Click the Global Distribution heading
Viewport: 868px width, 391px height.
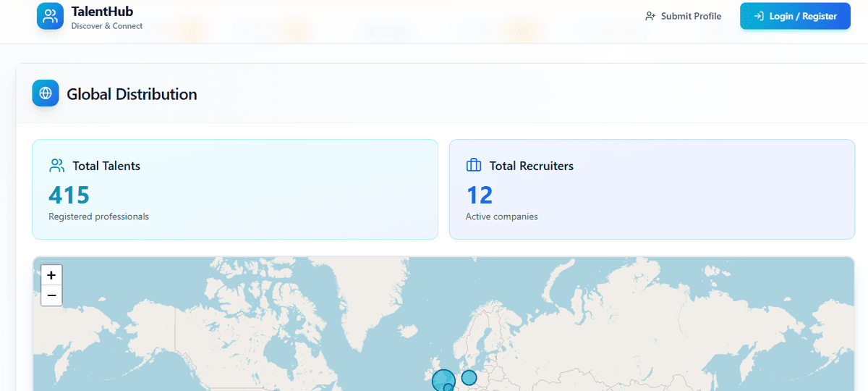132,94
